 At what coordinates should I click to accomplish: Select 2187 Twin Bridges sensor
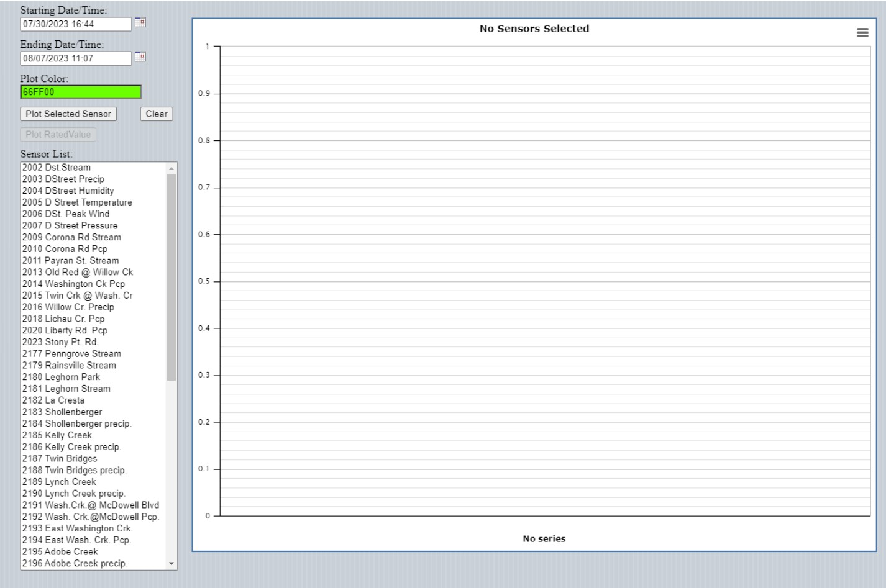coord(60,459)
